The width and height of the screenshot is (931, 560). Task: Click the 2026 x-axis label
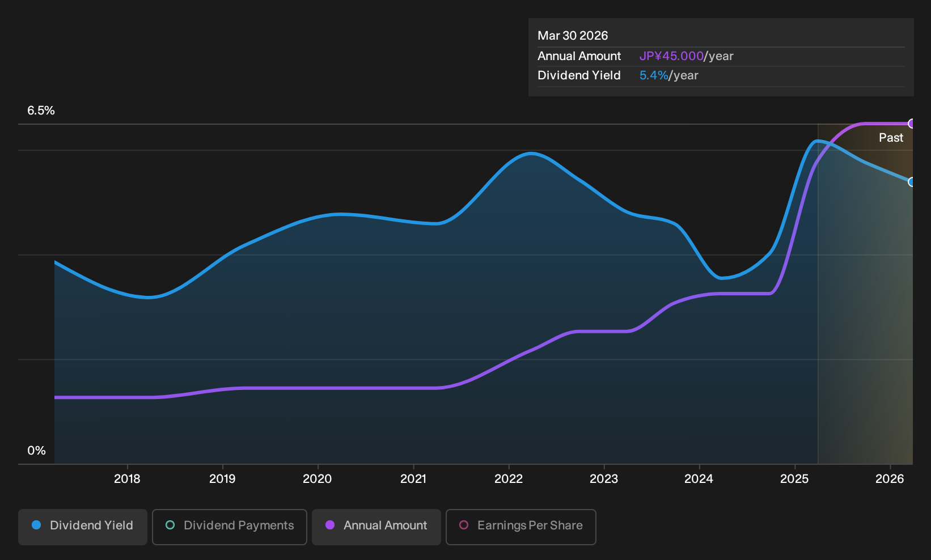[890, 479]
